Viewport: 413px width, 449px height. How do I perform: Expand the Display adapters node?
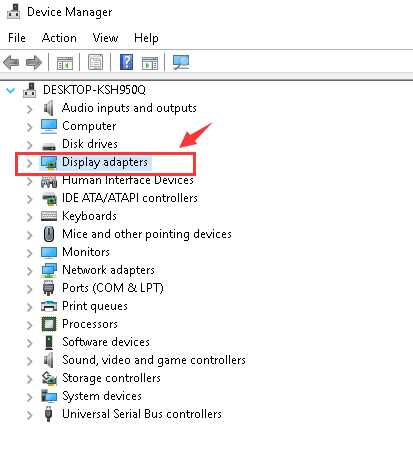30,163
